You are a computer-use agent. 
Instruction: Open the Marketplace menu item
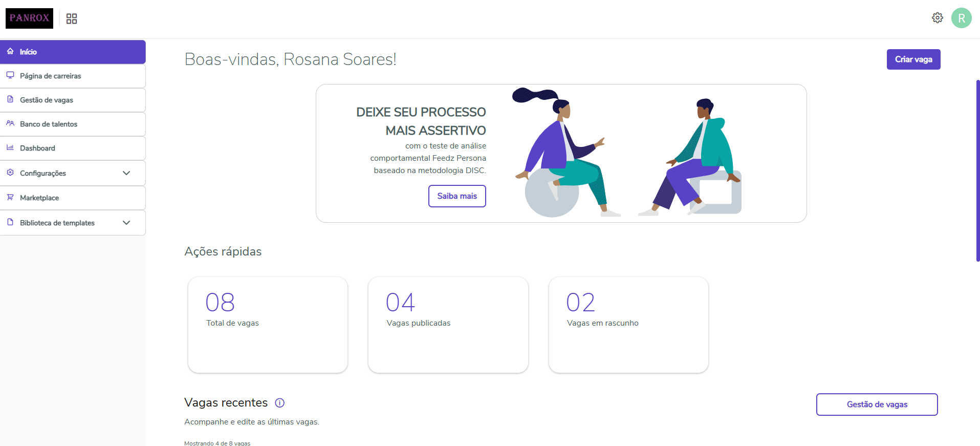tap(73, 198)
